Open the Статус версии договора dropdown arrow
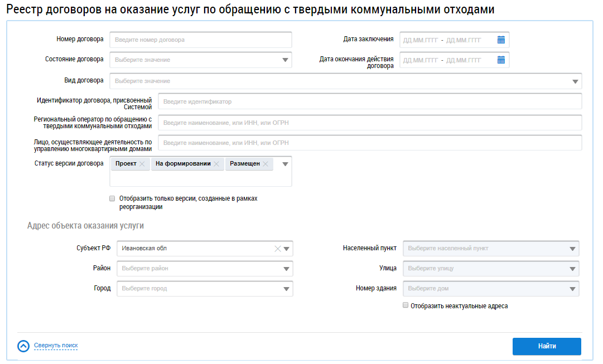This screenshot has width=603, height=364. coord(285,164)
